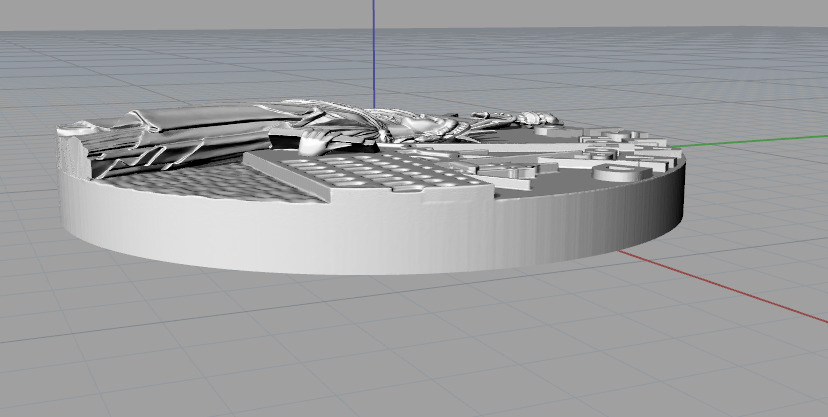Pick the sculpted hand on the model
Viewport: 828px width, 417px height.
click(x=317, y=141)
